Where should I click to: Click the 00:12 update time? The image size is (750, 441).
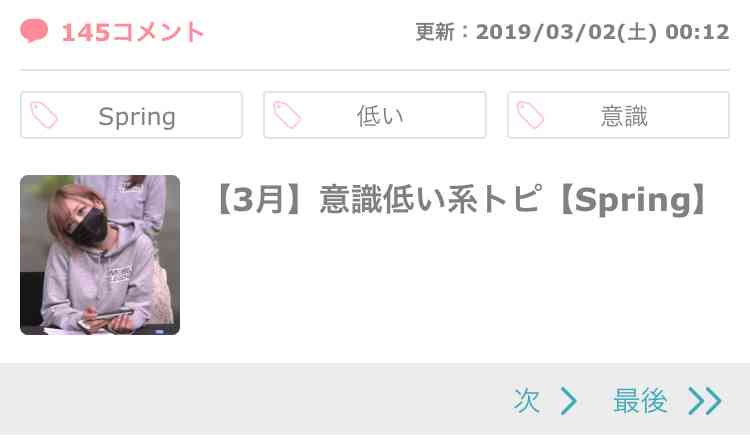tap(697, 32)
